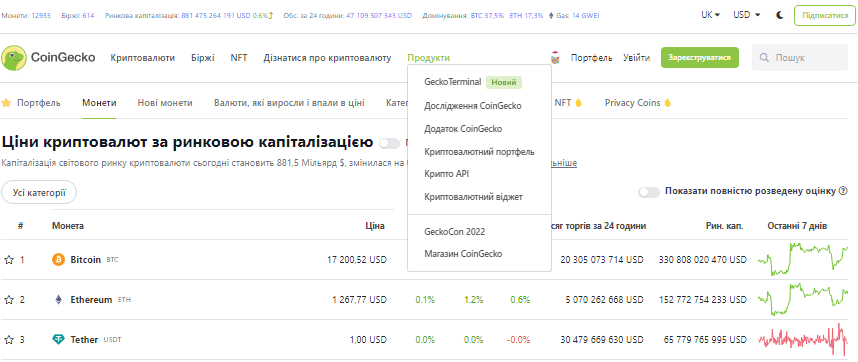This screenshot has width=858, height=362.
Task: Toggle Показати повністю розведену оцінку switch
Action: [649, 191]
